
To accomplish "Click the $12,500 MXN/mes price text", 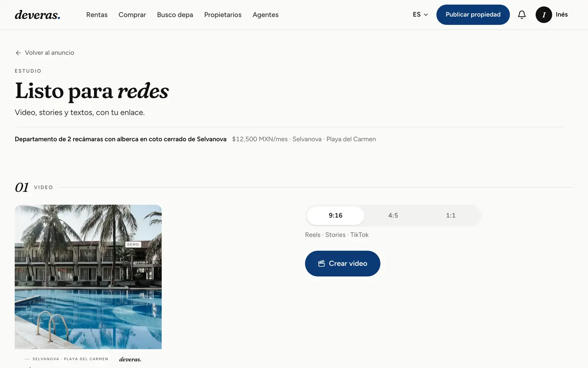I will point(260,139).
